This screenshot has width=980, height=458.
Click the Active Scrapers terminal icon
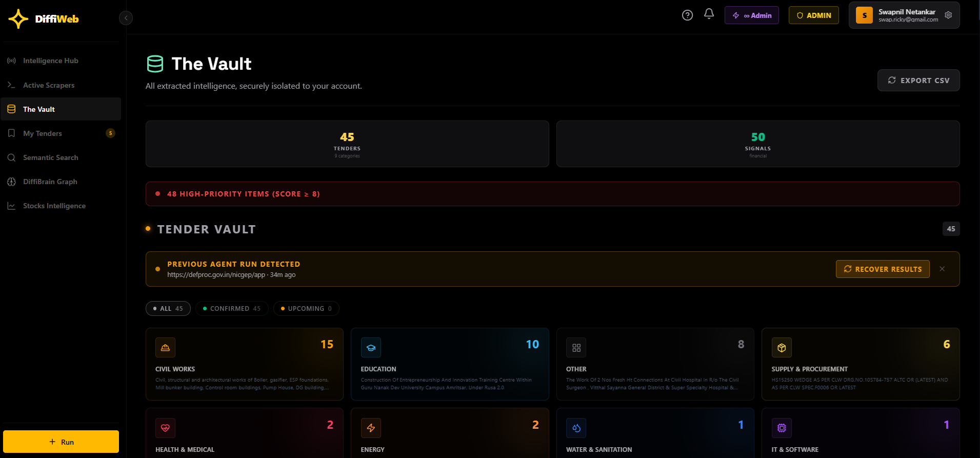11,85
